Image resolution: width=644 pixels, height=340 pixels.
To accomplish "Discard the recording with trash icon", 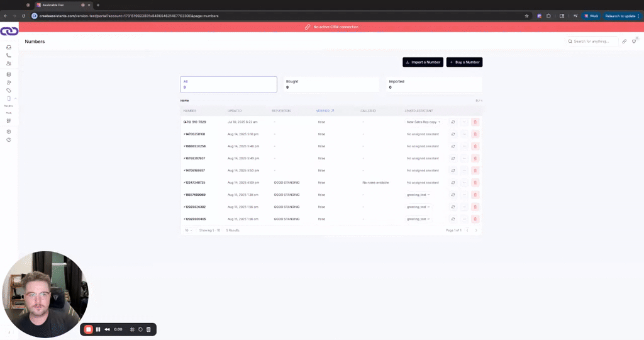I will [148, 329].
